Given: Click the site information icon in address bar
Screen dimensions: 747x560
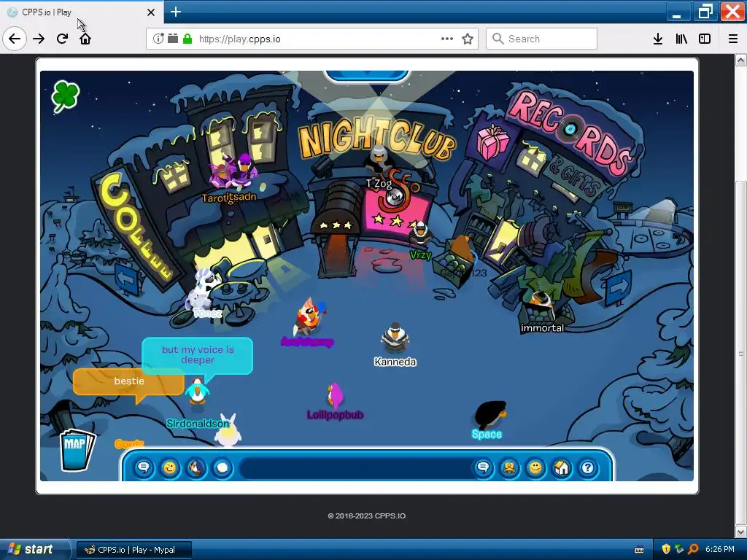Looking at the screenshot, I should pos(158,39).
